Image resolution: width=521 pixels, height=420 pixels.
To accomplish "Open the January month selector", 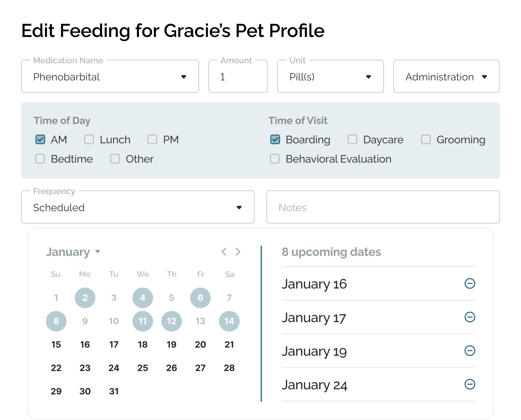I will (x=73, y=252).
